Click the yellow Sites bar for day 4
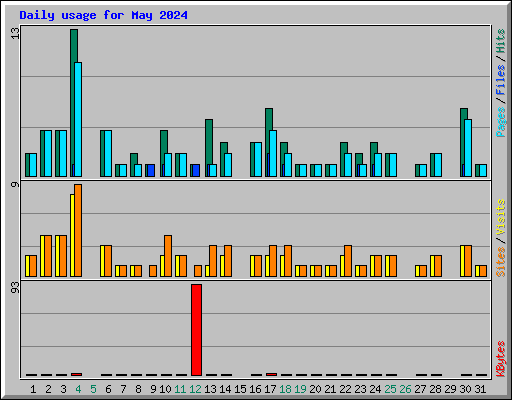This screenshot has width=512, height=400. pos(72,235)
